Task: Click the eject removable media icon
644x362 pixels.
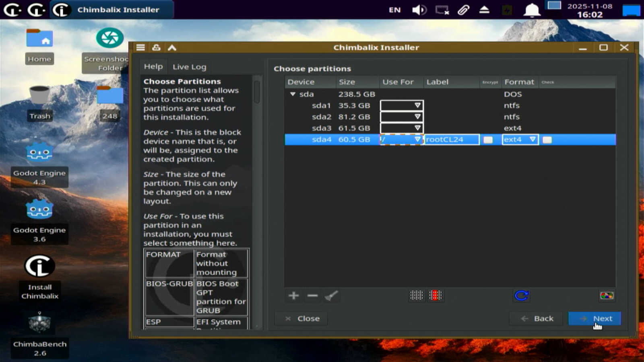Action: [x=484, y=10]
